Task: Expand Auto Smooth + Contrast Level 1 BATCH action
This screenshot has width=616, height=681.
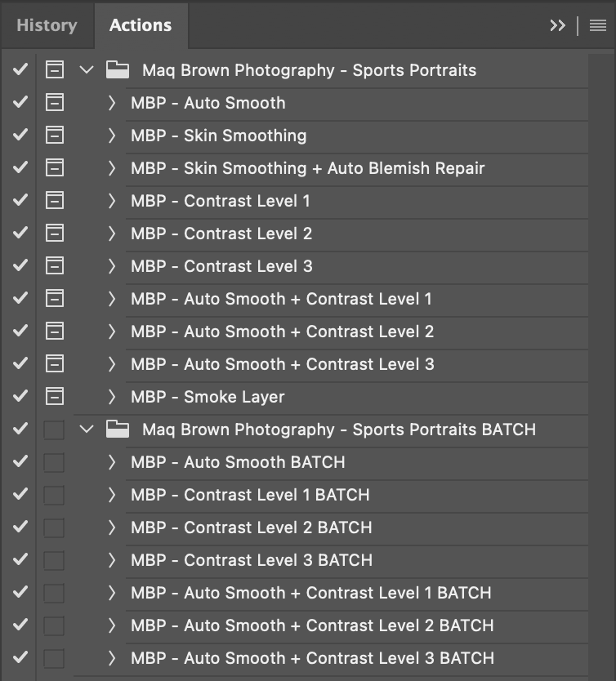Action: point(112,593)
